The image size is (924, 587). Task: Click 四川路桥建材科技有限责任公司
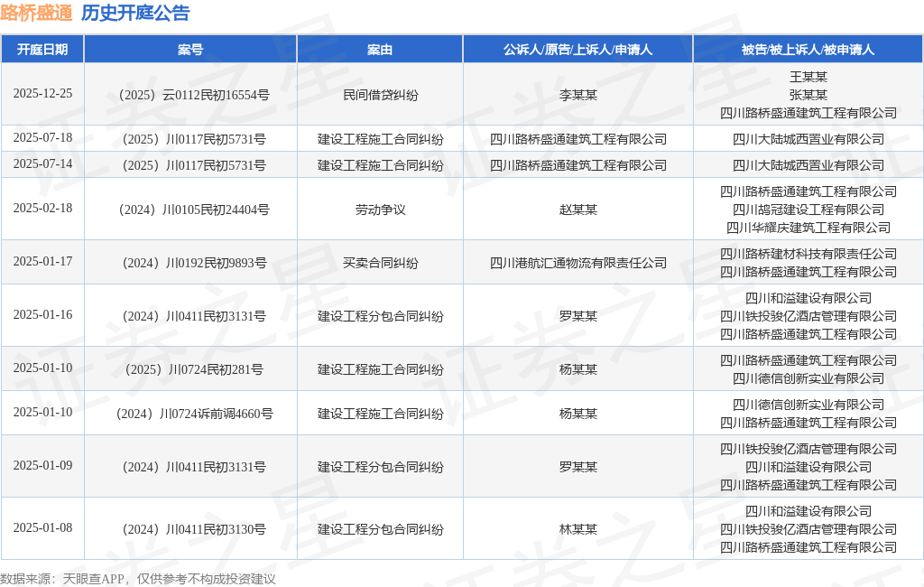[x=808, y=254]
